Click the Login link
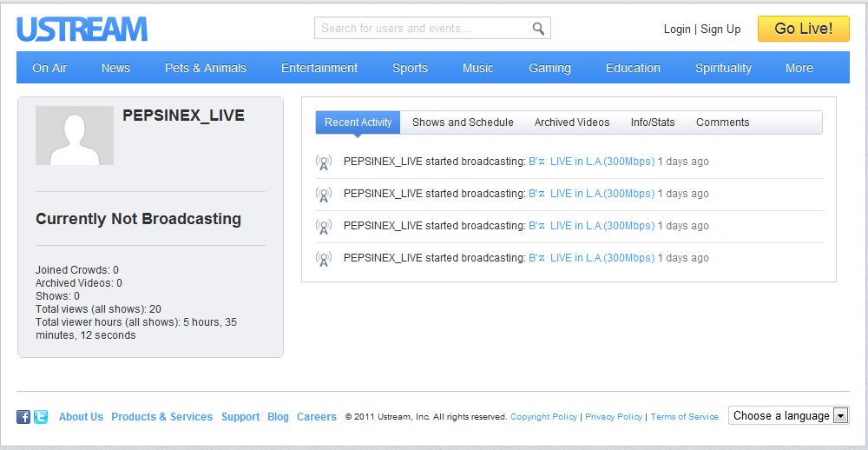 pos(677,30)
